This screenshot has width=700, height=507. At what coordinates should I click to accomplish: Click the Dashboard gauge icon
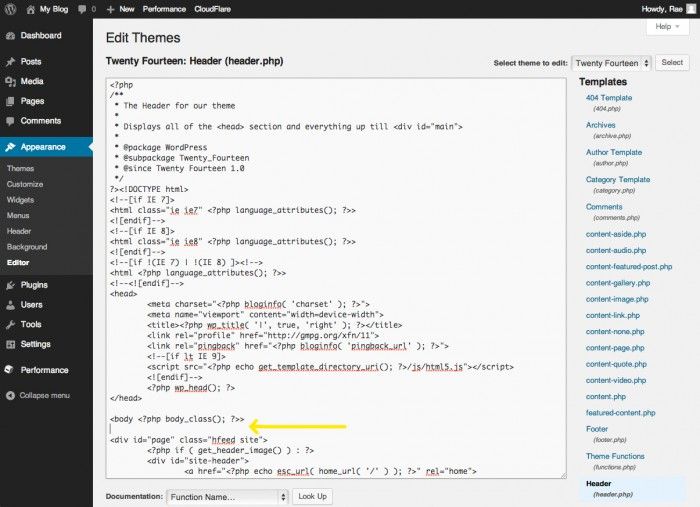click(10, 36)
